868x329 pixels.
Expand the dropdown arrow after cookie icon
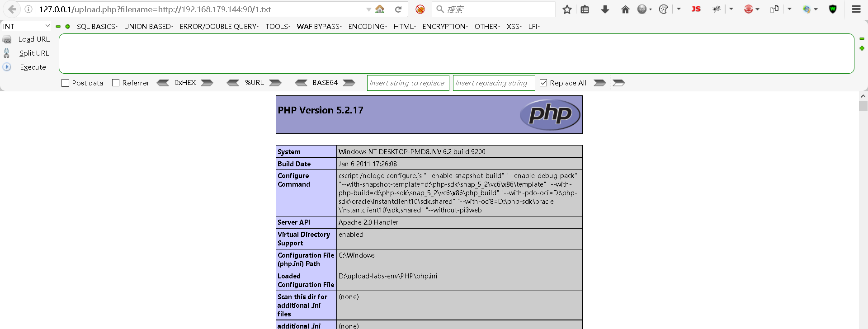(x=679, y=9)
